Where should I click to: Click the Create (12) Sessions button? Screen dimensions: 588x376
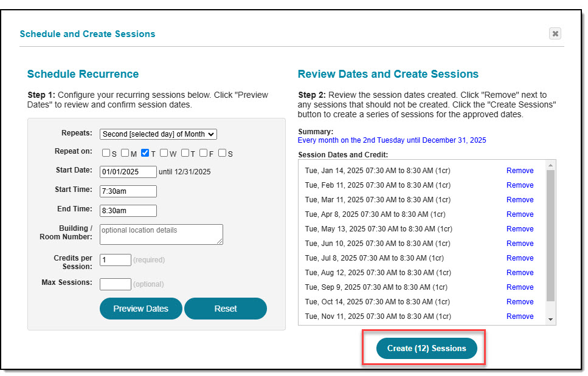coord(427,348)
